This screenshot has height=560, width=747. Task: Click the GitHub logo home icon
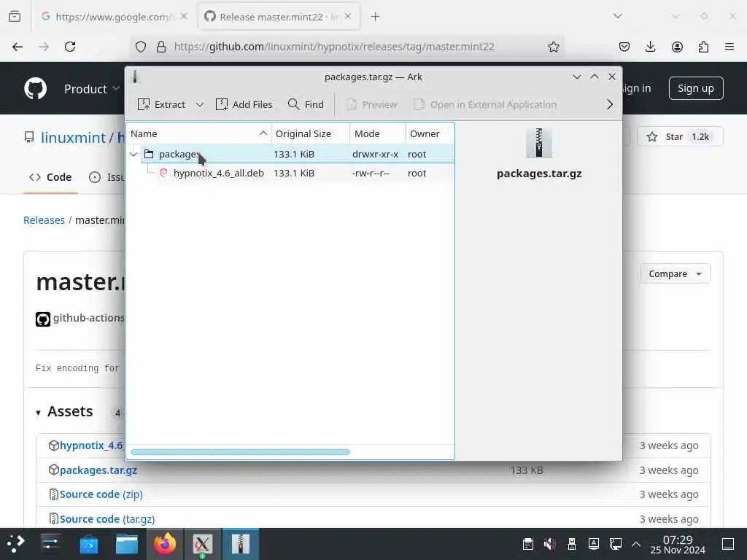click(x=36, y=88)
